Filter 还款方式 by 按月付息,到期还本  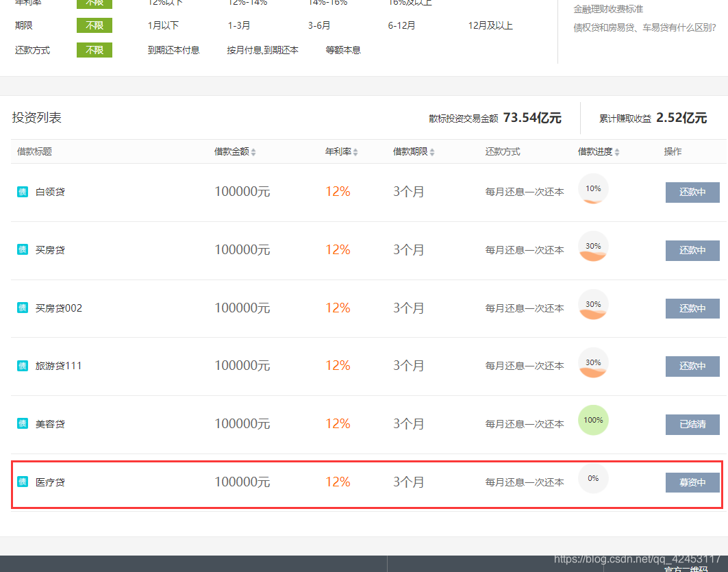click(263, 50)
